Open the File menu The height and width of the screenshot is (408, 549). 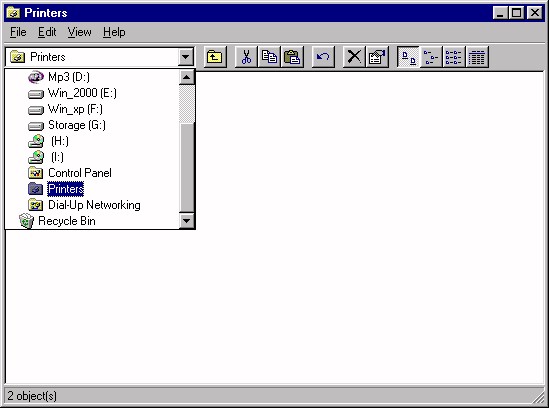pyautogui.click(x=18, y=32)
